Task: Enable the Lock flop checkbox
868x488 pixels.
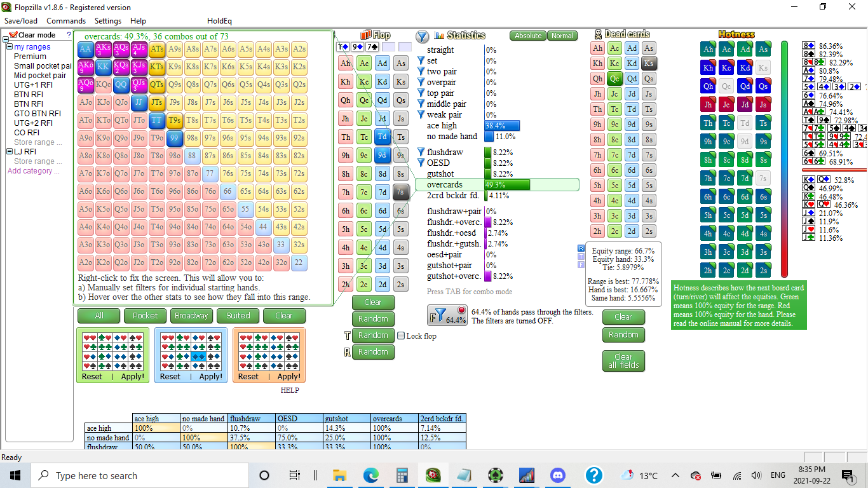Action: click(401, 335)
